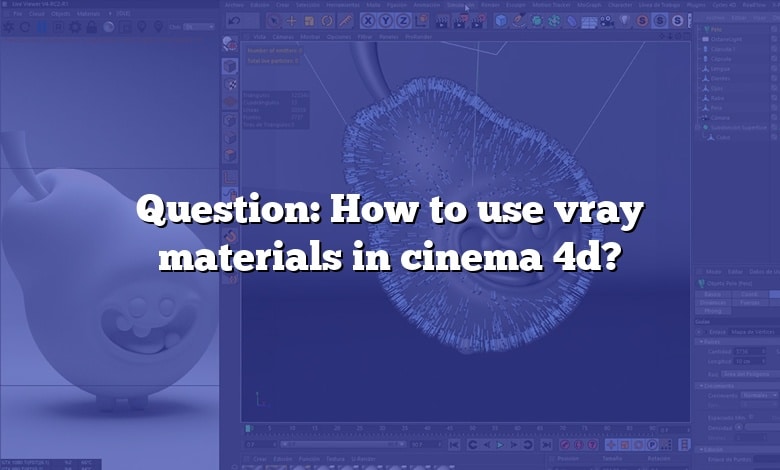Toggle visibility checkbox for Dientes object
Viewport: 780px width, 470px height.
click(774, 78)
